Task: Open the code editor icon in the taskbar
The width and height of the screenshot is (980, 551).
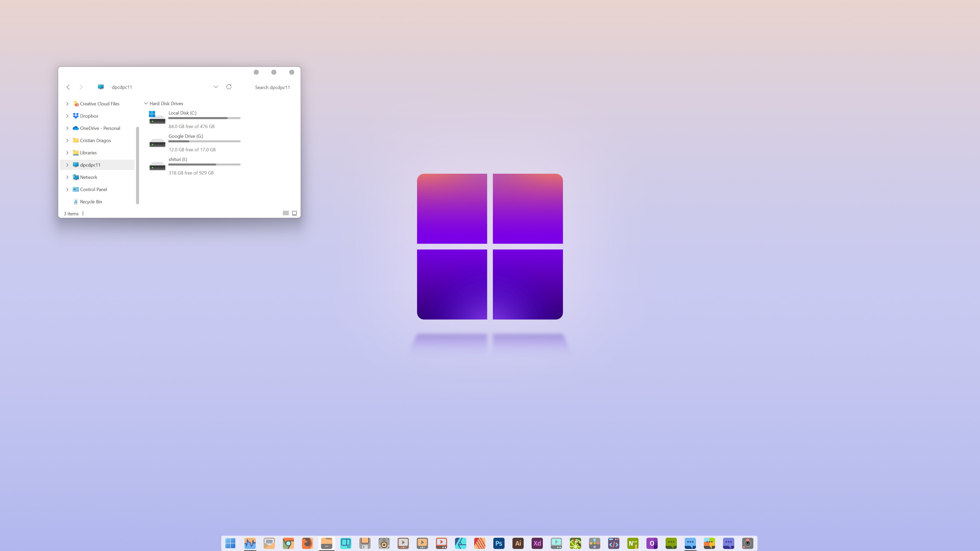Action: point(614,543)
